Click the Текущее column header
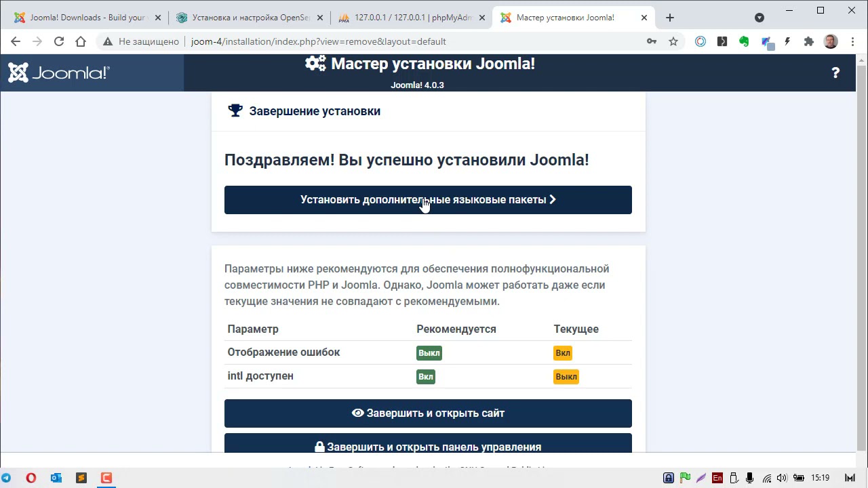Screen dimensions: 868x488 (x=576, y=329)
